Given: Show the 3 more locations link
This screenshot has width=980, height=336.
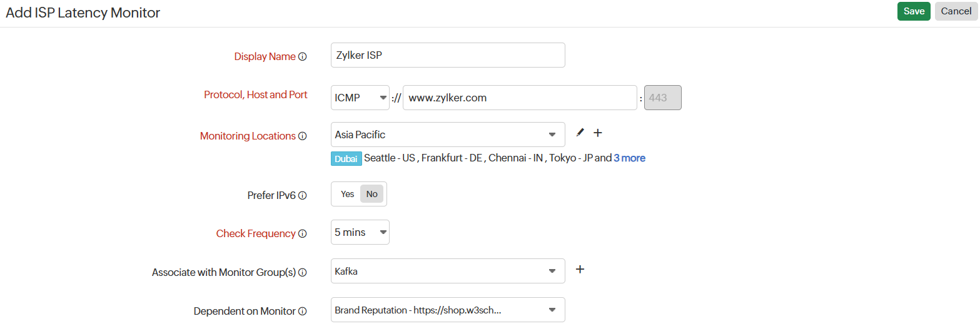Looking at the screenshot, I should point(629,158).
